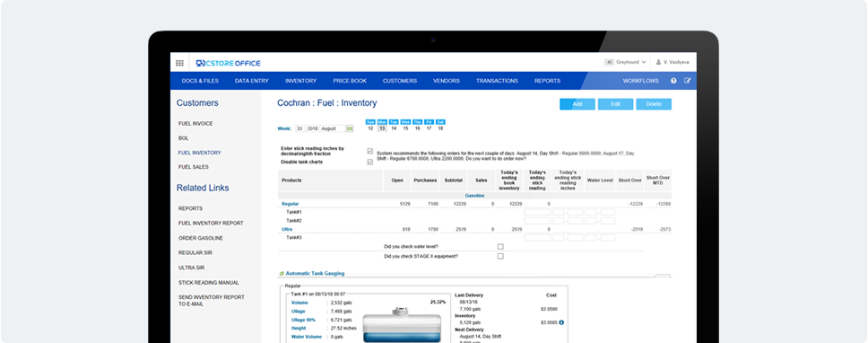Toggle the stick reading decimal fraction checkbox

tap(369, 151)
